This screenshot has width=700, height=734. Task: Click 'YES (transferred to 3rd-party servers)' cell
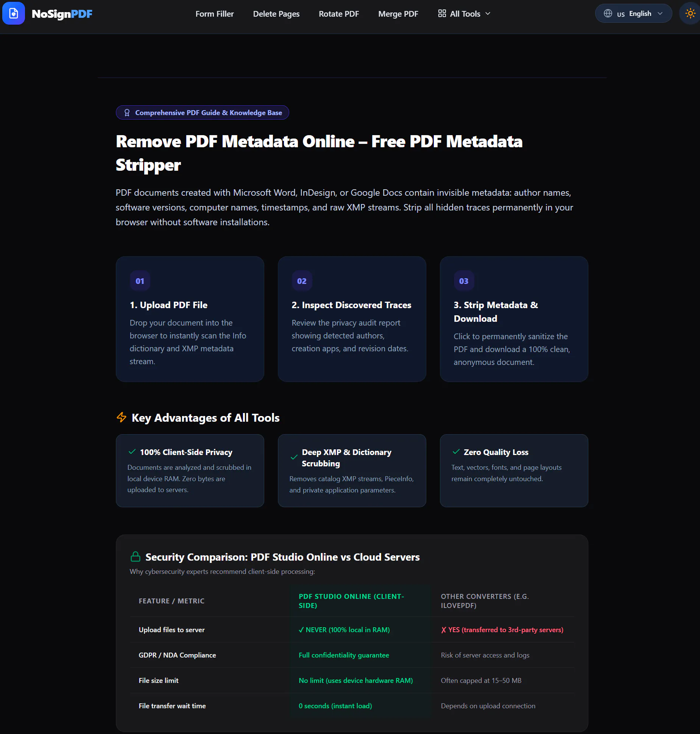(x=502, y=630)
